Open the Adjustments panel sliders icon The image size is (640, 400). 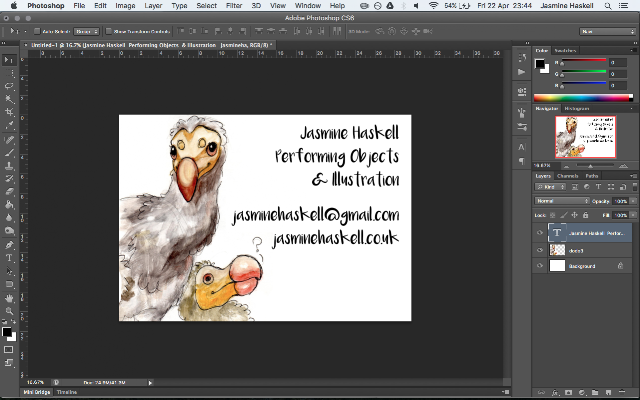(x=521, y=127)
